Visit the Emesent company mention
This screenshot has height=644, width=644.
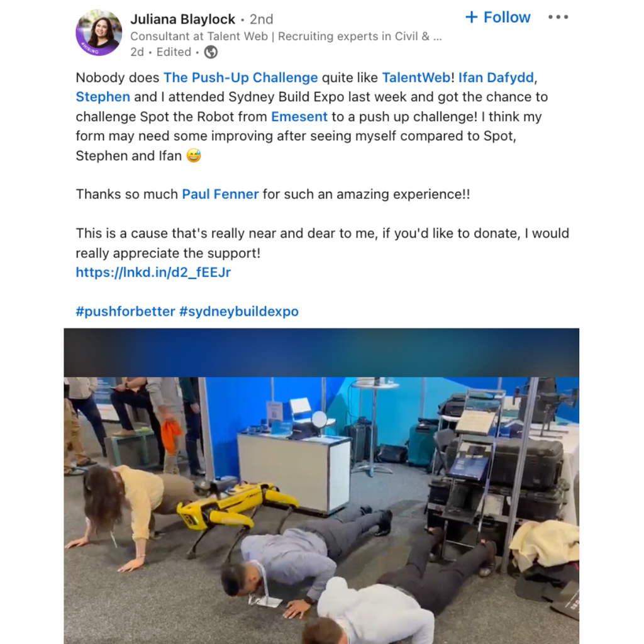(299, 116)
